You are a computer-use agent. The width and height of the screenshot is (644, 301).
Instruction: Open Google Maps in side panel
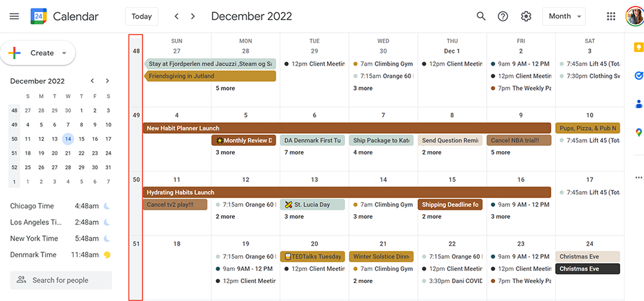pyautogui.click(x=638, y=132)
